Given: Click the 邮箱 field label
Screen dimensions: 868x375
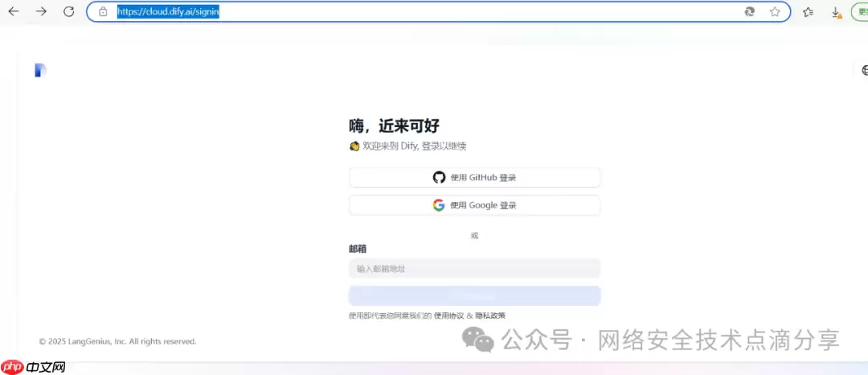Looking at the screenshot, I should pyautogui.click(x=358, y=249).
